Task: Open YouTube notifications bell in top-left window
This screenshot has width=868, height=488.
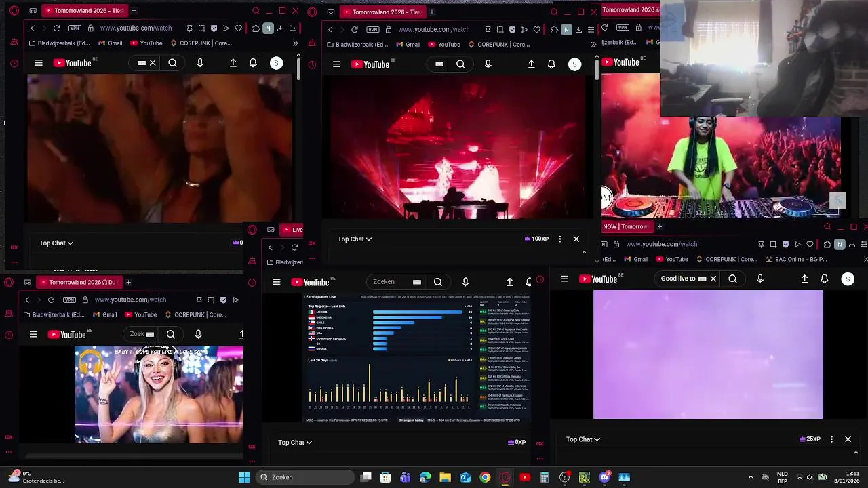Action: (x=253, y=63)
